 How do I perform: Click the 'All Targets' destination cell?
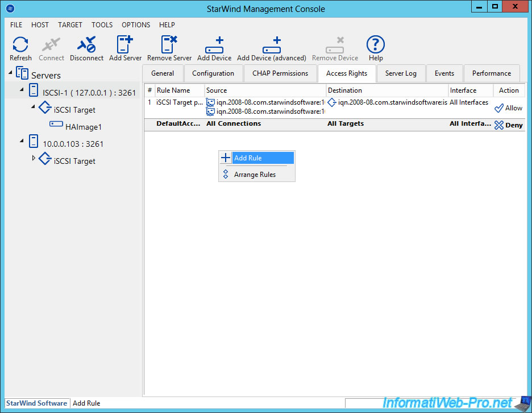tap(346, 123)
